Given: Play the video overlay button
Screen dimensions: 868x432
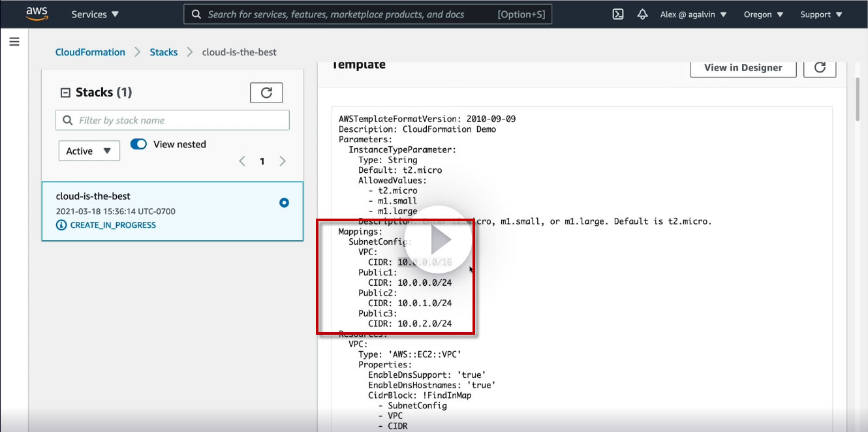Looking at the screenshot, I should tap(439, 241).
